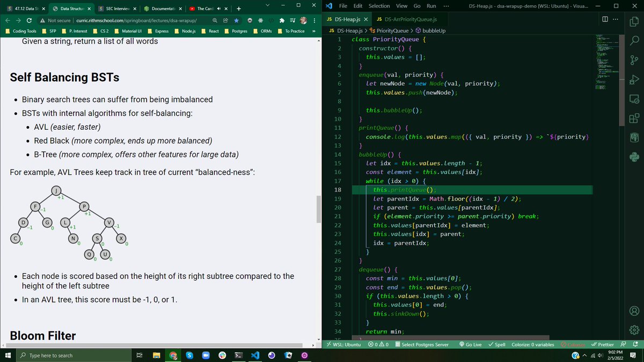Expand VS Code menu bar overflow ellipsis
This screenshot has width=644, height=362.
[x=446, y=5]
